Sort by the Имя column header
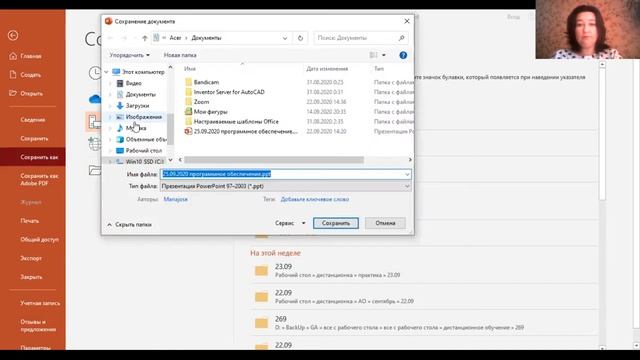The width and height of the screenshot is (640, 360). [190, 69]
